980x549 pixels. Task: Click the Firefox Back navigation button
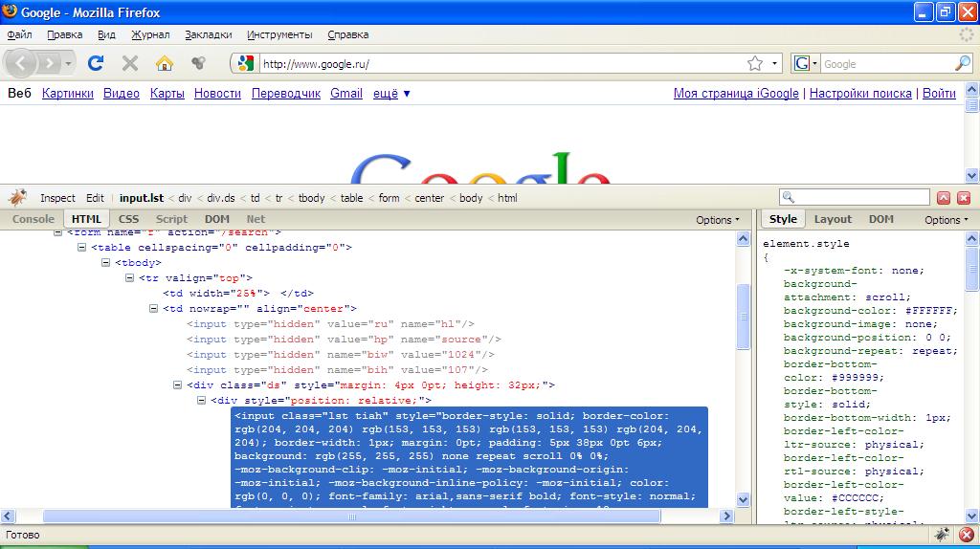tap(21, 63)
